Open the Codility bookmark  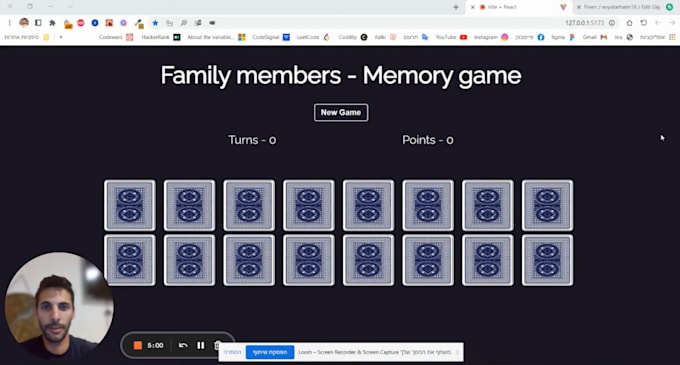click(353, 37)
